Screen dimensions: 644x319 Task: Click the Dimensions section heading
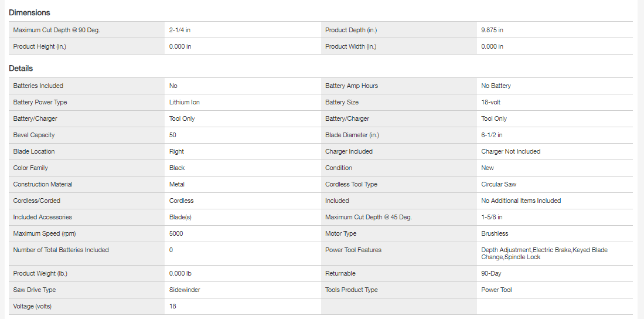(29, 12)
